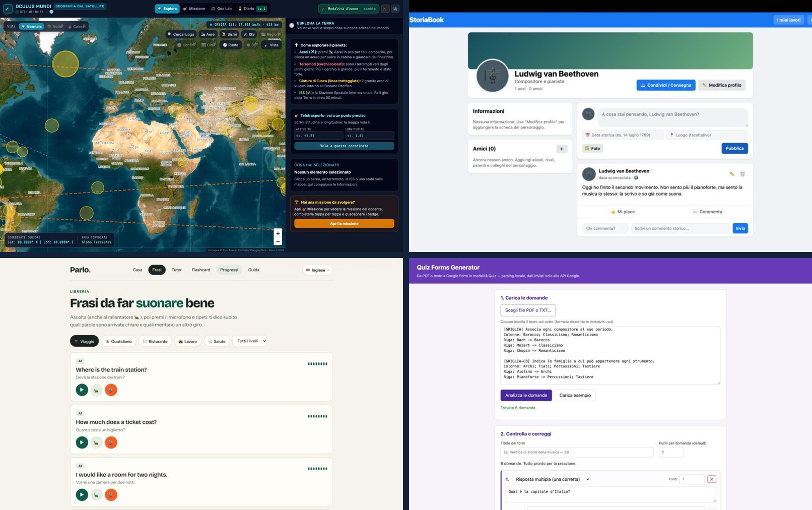Click the Apri la missione button
The image size is (812, 510).
(x=344, y=223)
